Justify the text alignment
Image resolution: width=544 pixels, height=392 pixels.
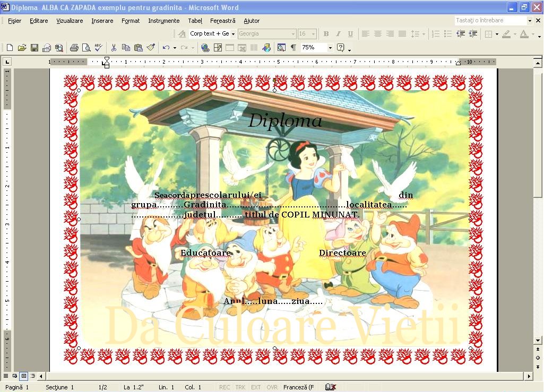[402, 33]
